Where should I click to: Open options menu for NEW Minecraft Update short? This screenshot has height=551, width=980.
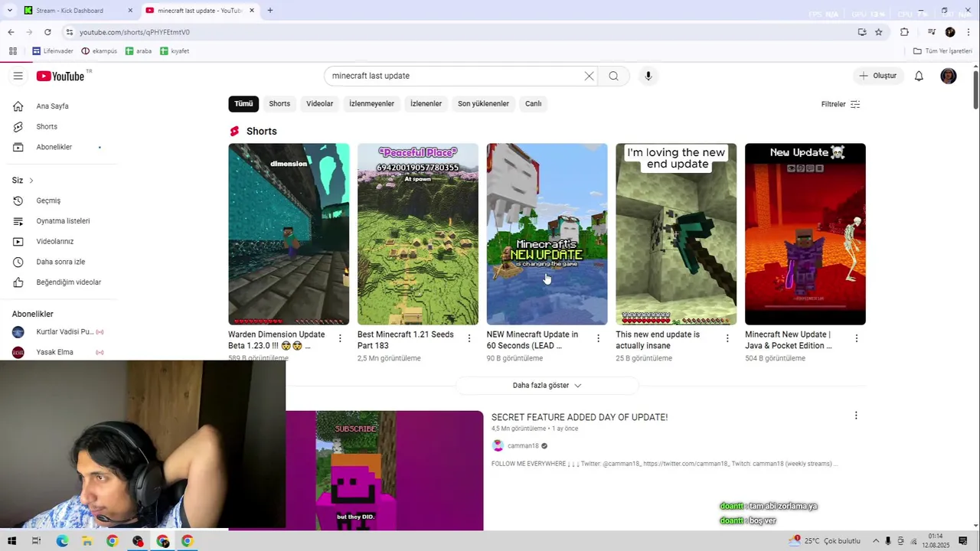(x=599, y=338)
